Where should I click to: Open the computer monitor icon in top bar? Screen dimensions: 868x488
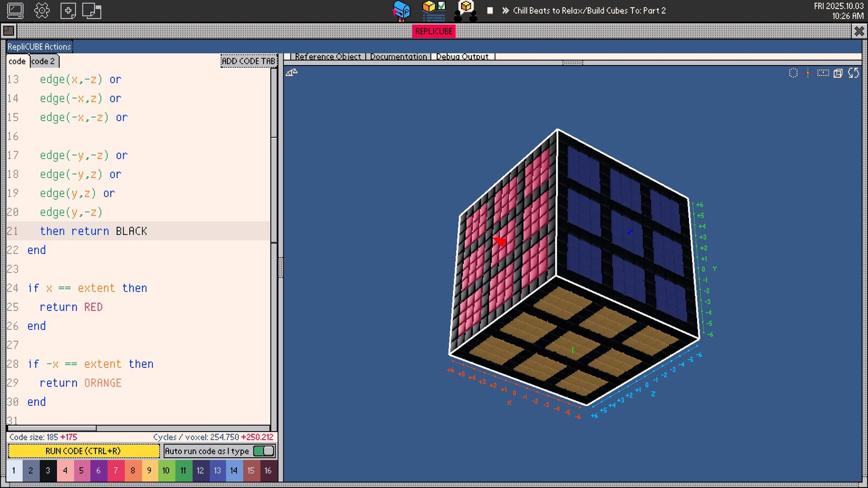[x=15, y=10]
